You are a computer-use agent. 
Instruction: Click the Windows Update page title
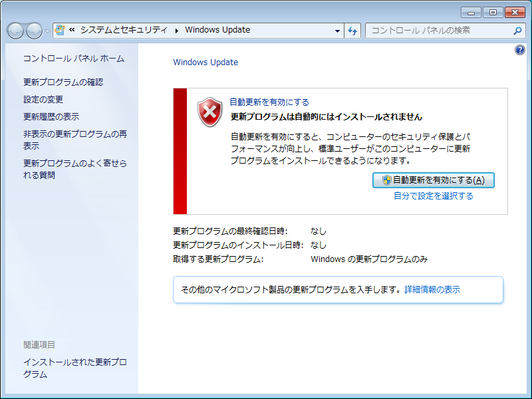click(205, 62)
